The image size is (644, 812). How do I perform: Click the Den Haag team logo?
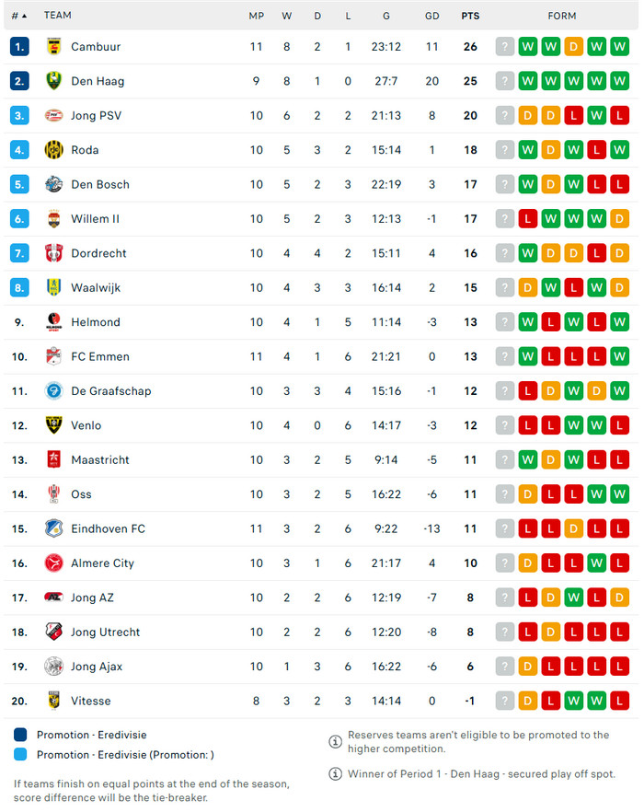[x=53, y=81]
